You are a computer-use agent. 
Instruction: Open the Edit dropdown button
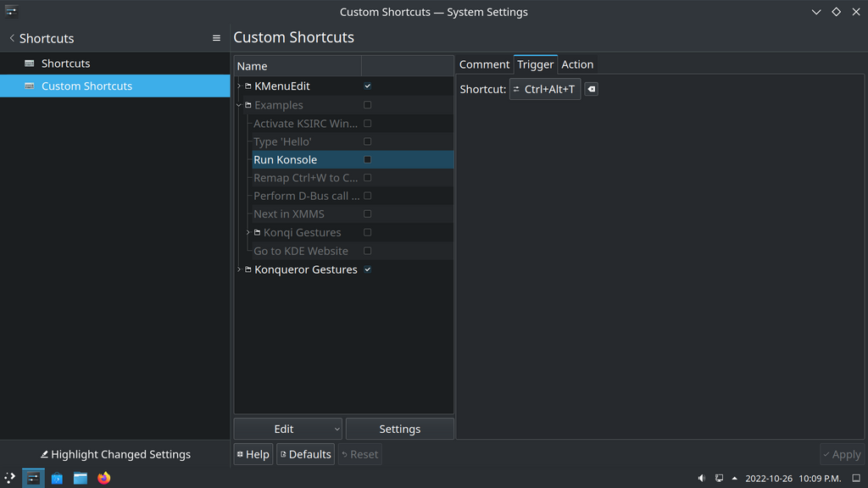[287, 429]
